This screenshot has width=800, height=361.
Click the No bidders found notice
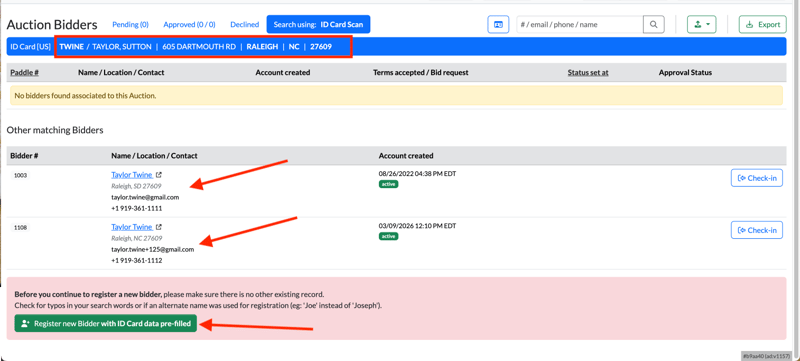point(396,95)
